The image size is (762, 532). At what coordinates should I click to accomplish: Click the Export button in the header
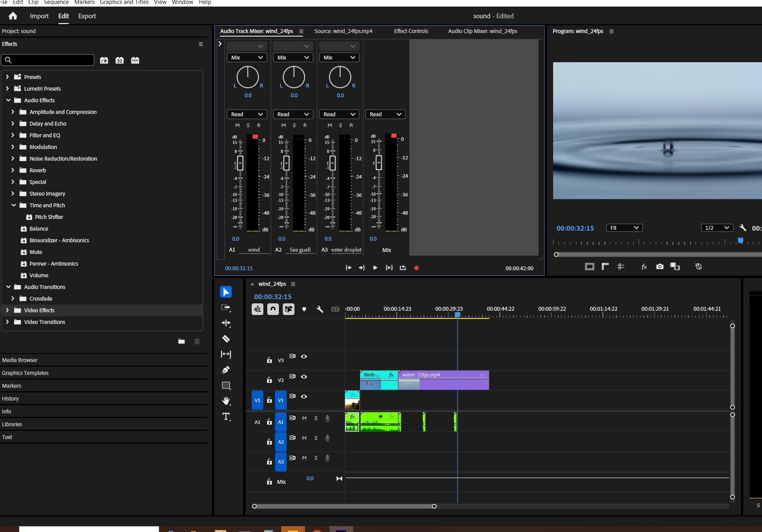click(87, 16)
